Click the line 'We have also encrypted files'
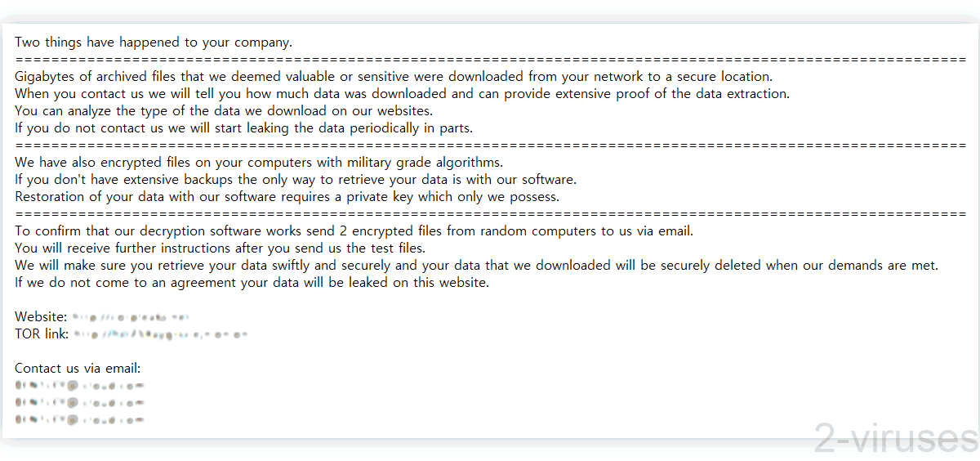The image size is (980, 461). tap(259, 162)
